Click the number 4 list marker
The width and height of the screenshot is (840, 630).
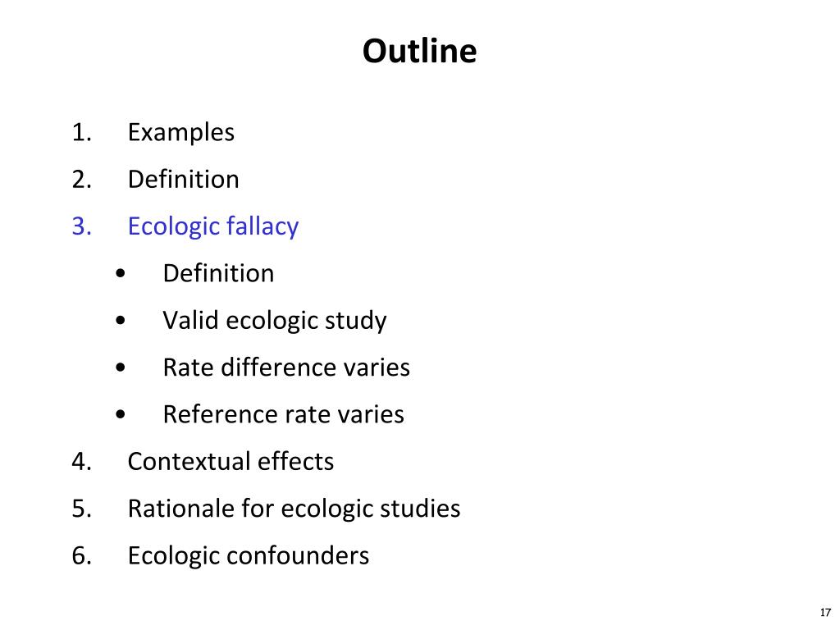pyautogui.click(x=82, y=461)
